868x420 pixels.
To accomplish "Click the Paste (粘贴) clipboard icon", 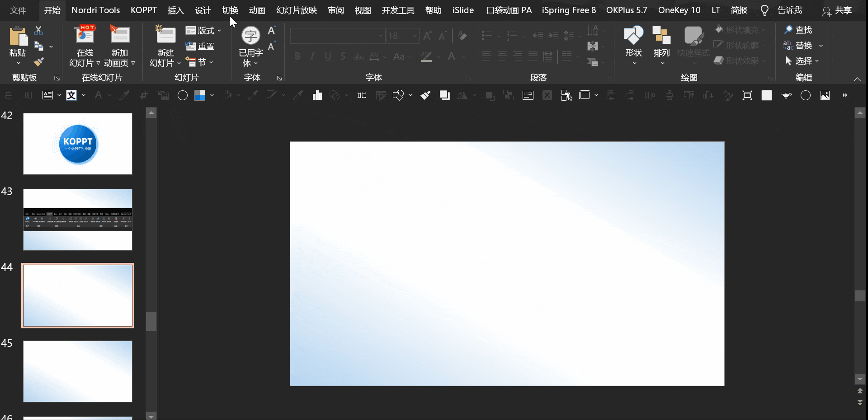I will pyautogui.click(x=18, y=36).
